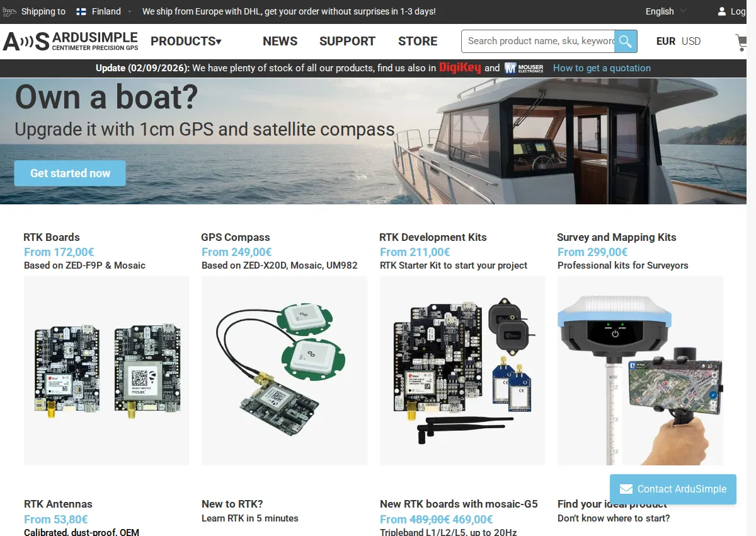Click the RTK Boards product image
The height and width of the screenshot is (536, 756).
[x=106, y=371]
